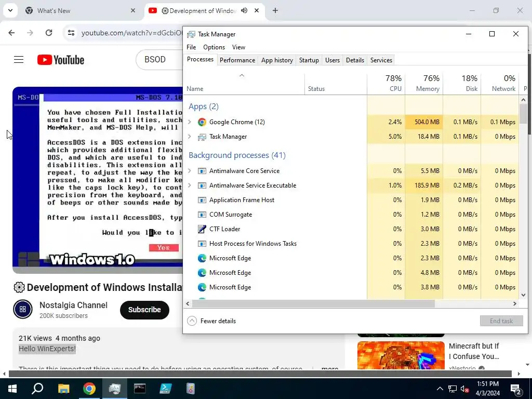Sort processes by CPU column
The width and height of the screenshot is (532, 399).
click(x=386, y=84)
